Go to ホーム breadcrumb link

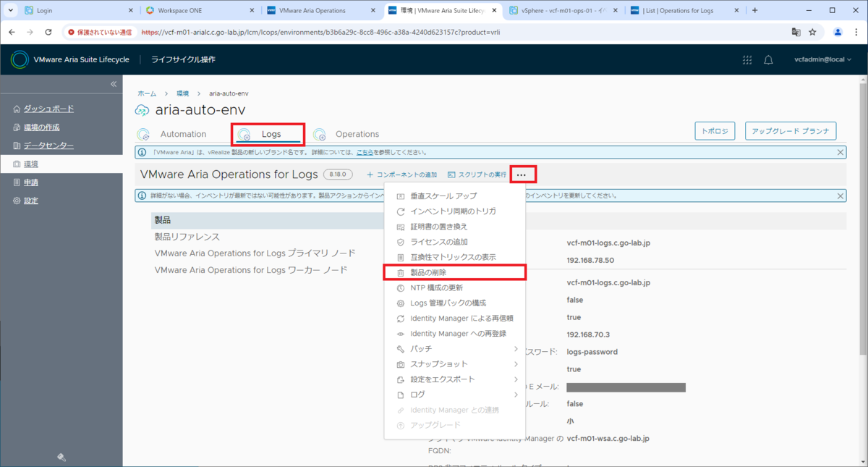147,93
